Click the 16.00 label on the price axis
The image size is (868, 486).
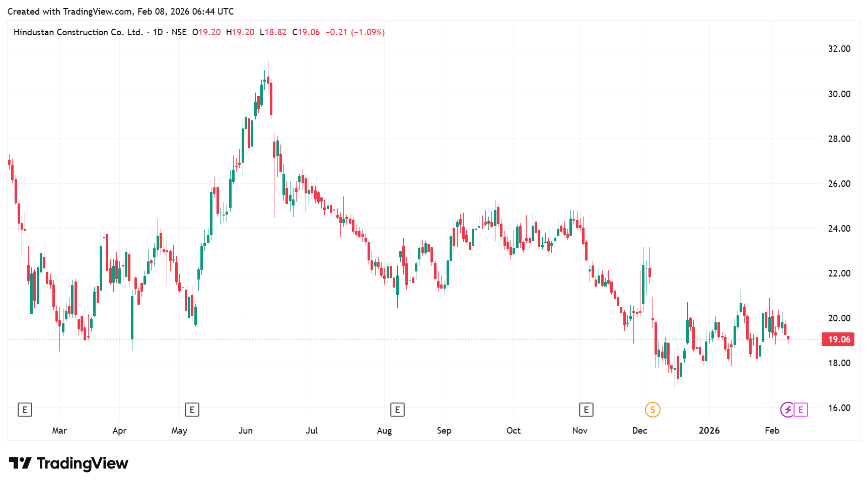(x=839, y=408)
